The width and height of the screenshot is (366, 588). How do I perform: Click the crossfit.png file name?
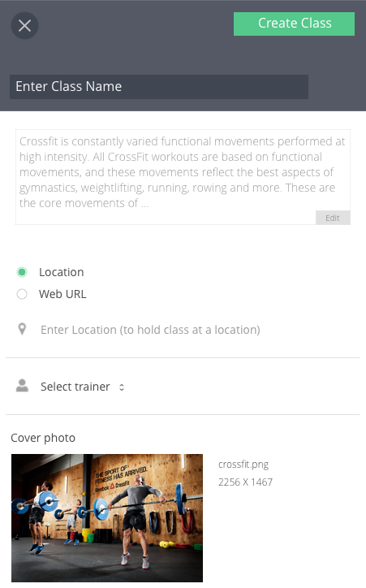pos(243,465)
